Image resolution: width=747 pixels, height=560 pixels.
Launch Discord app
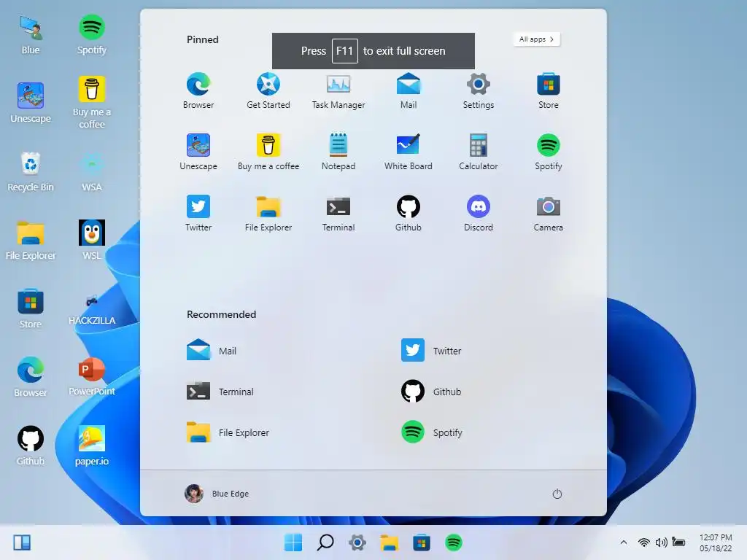point(479,213)
